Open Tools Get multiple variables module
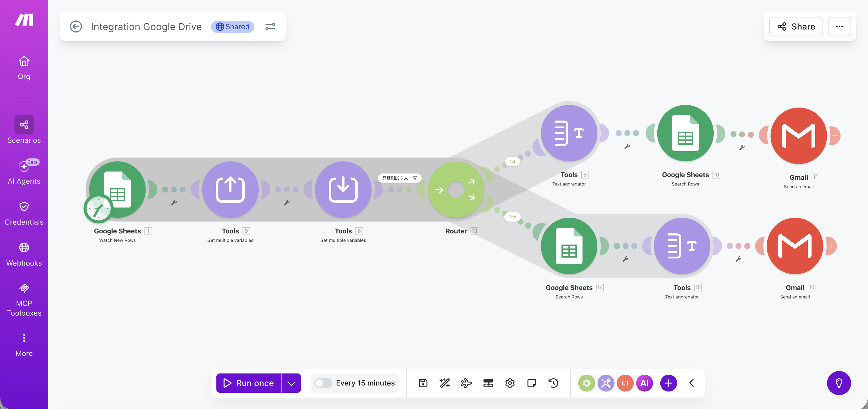 231,189
